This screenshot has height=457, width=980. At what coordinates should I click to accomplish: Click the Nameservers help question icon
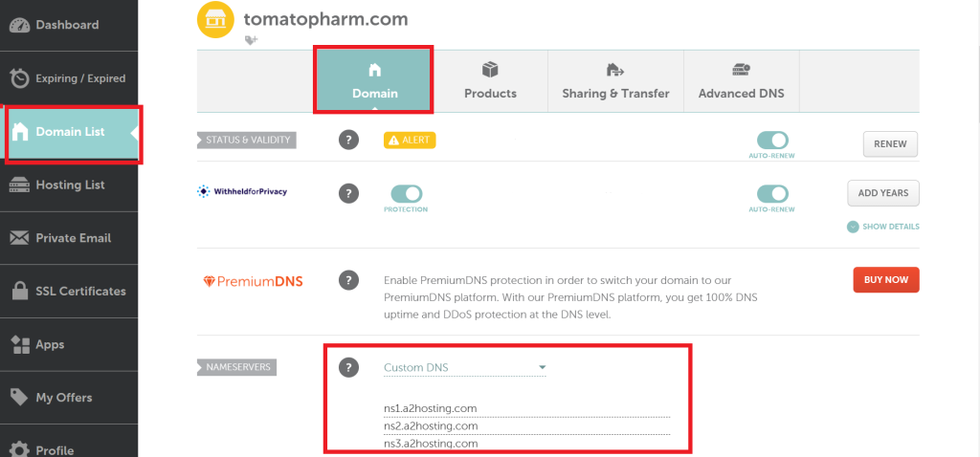(x=349, y=367)
